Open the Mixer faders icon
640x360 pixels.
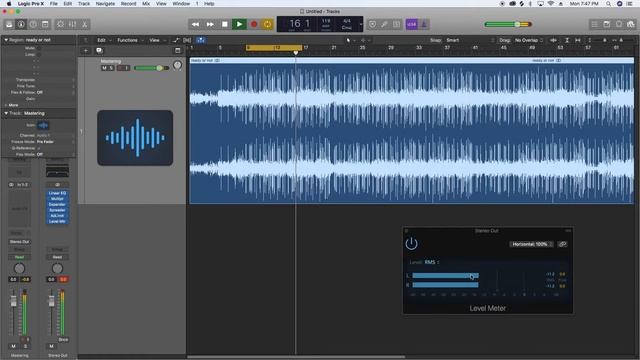[72, 24]
